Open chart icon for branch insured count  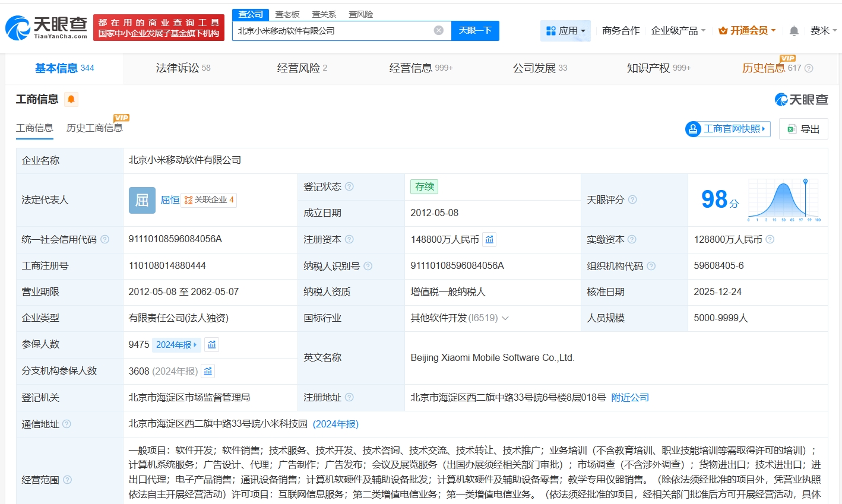click(208, 371)
